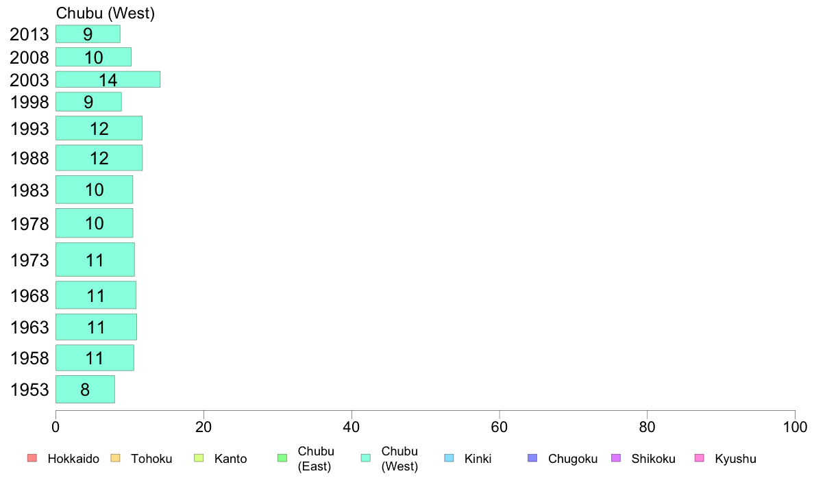The image size is (814, 504).
Task: Click the Hokkaido legend label text
Action: 73,459
